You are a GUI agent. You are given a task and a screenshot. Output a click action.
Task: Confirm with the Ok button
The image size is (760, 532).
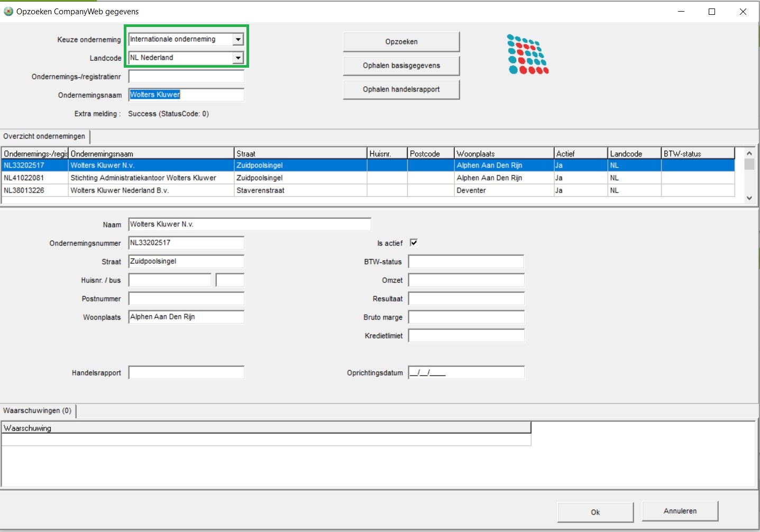pos(595,512)
